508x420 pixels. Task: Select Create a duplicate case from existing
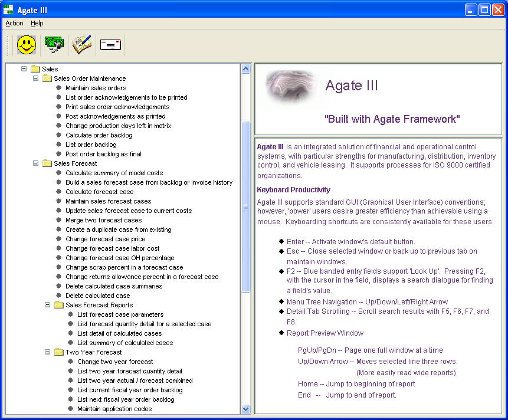point(118,229)
